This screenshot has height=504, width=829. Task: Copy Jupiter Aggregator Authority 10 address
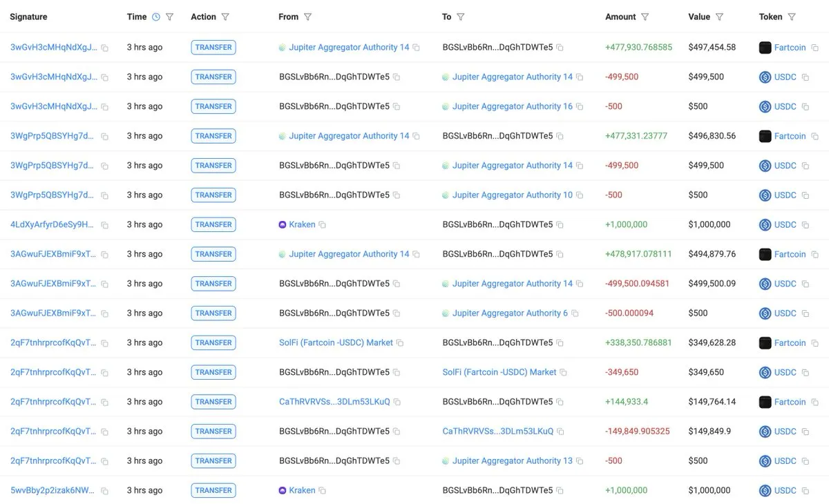580,195
